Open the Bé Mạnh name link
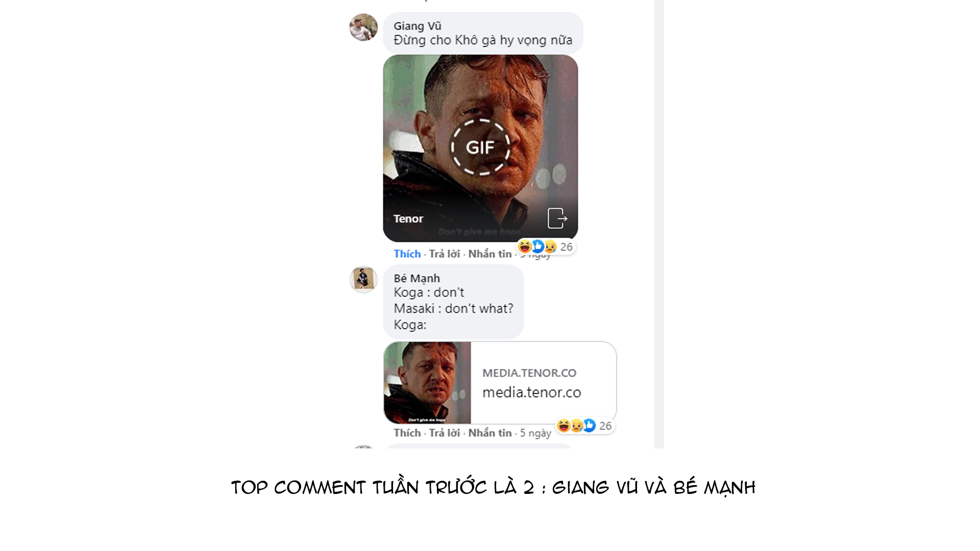Screen dimensions: 980x551 tap(416, 279)
